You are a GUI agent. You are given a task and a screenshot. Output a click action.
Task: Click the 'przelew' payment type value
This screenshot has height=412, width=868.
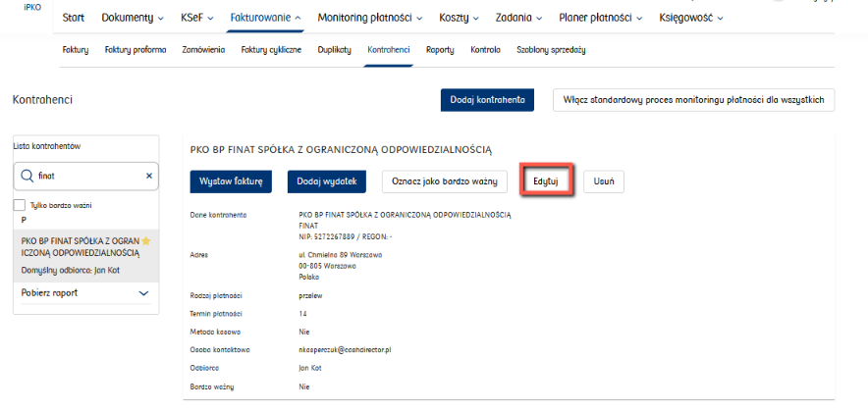(x=310, y=296)
